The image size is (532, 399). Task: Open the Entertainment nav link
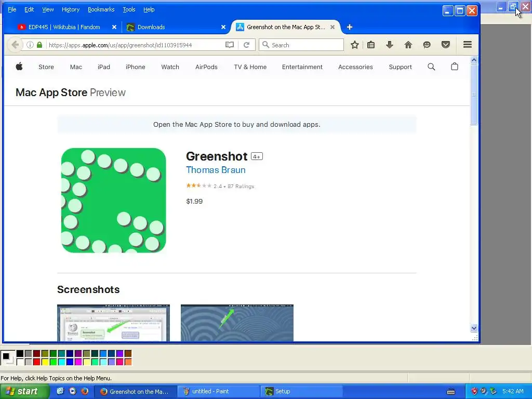point(302,67)
